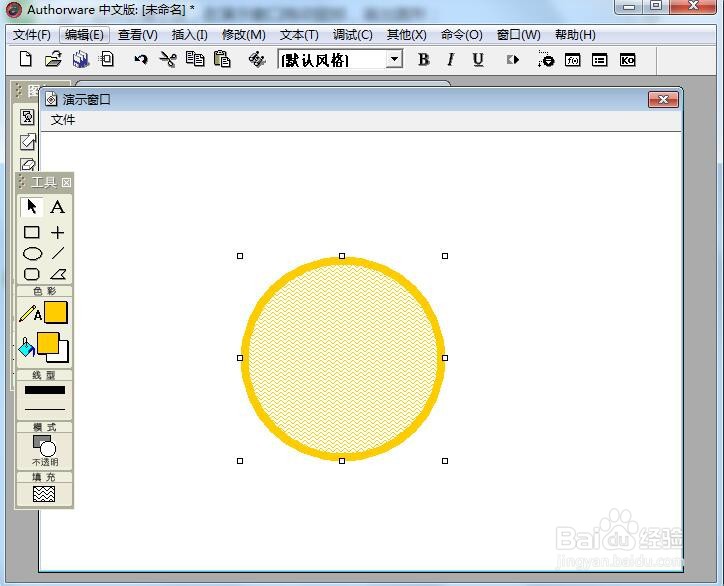Open the Functions window icon

[x=573, y=60]
